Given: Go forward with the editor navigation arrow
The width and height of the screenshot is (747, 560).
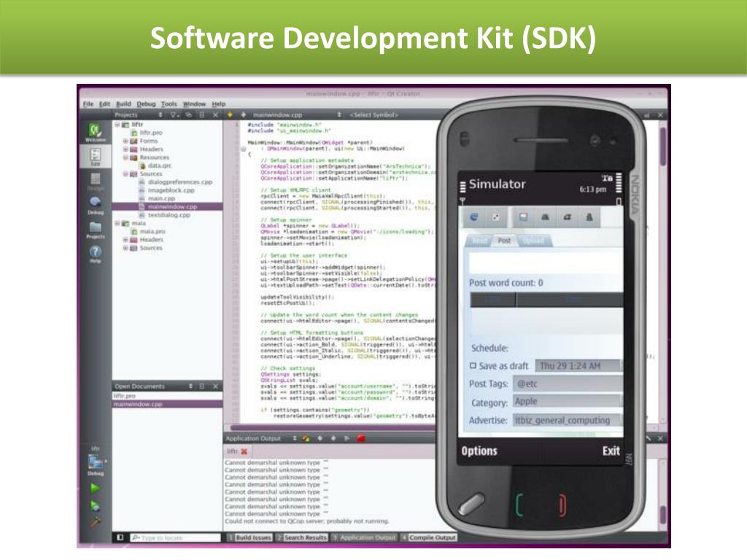Looking at the screenshot, I should pos(243,114).
